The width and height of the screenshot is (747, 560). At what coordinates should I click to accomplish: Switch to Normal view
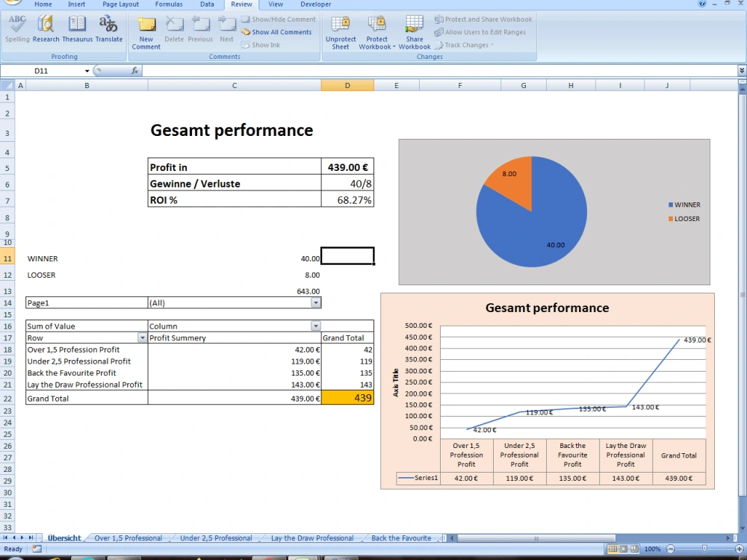(x=613, y=549)
